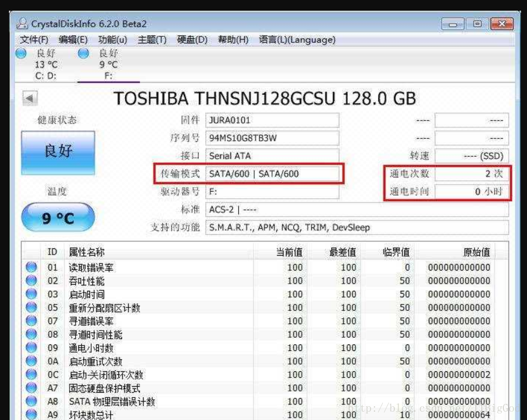Viewport: 527px width, 420px height.
Task: Click the rotation rate field showing (SSD)
Action: click(x=472, y=155)
